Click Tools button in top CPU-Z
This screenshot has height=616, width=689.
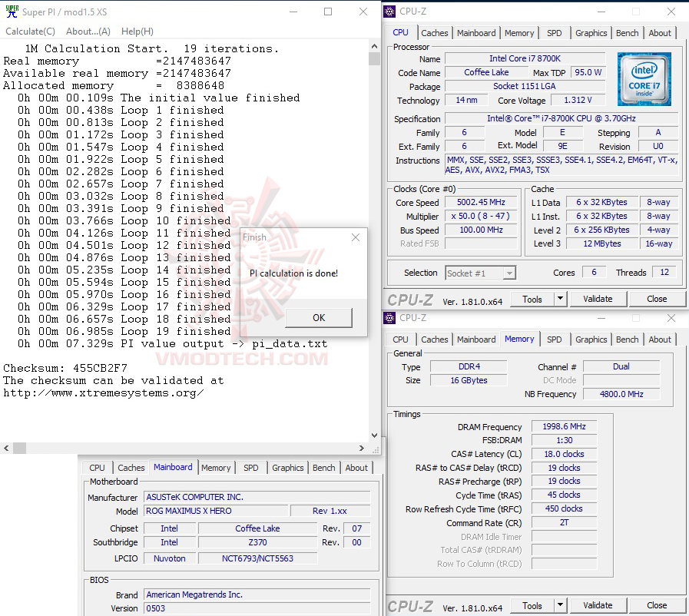click(x=532, y=300)
